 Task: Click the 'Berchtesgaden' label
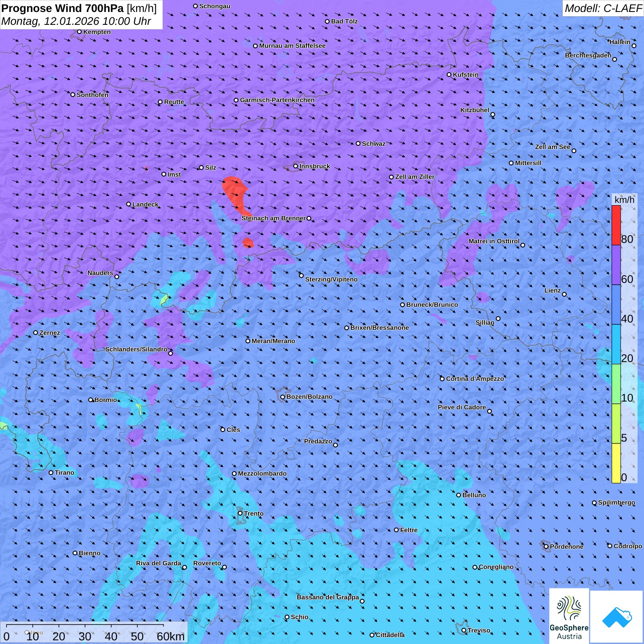pos(588,55)
